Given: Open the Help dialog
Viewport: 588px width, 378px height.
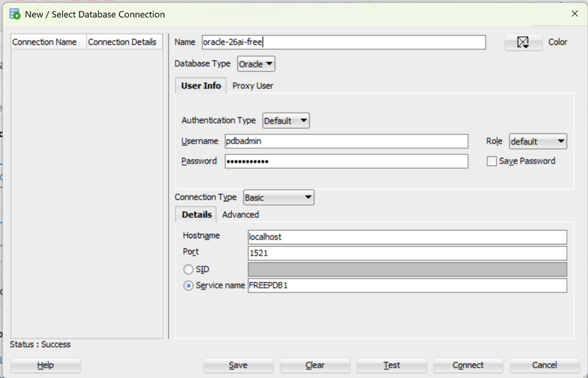Looking at the screenshot, I should pos(45,365).
